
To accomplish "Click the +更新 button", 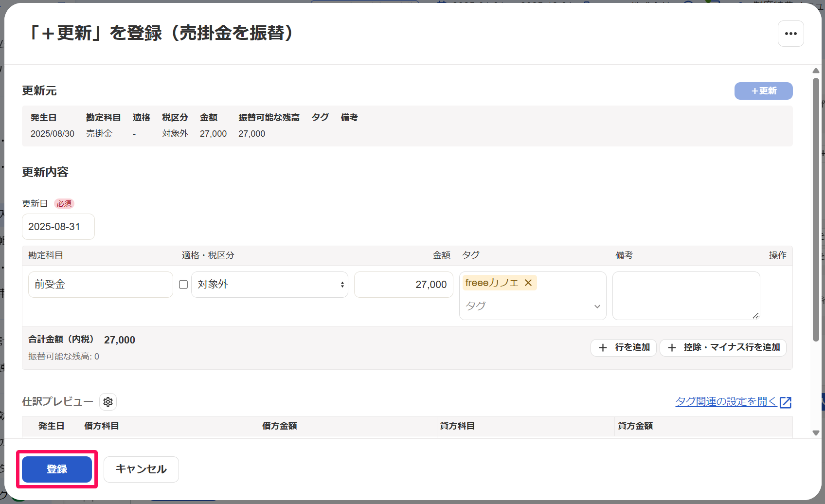I will [763, 91].
